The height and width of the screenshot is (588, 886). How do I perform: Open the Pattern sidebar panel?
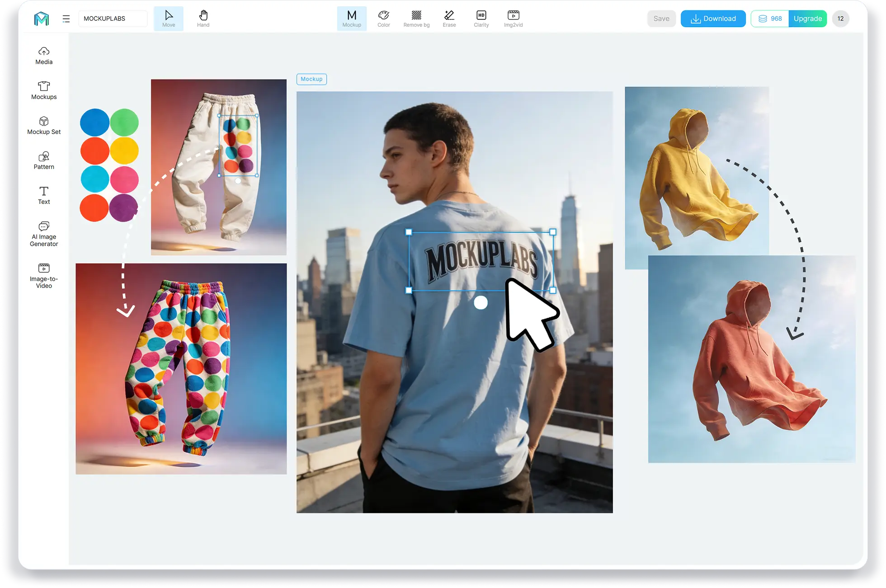click(44, 160)
